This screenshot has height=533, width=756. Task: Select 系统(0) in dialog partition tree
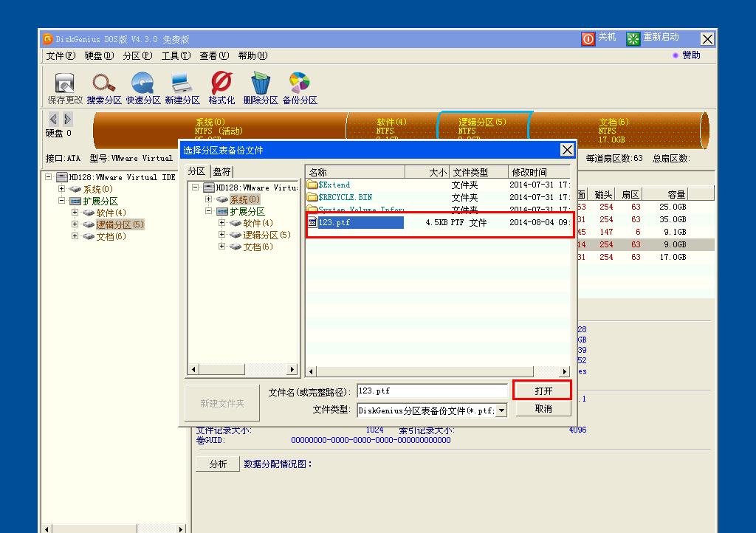[x=244, y=199]
